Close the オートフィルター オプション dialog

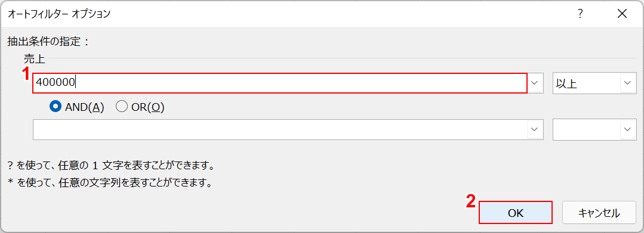623,14
